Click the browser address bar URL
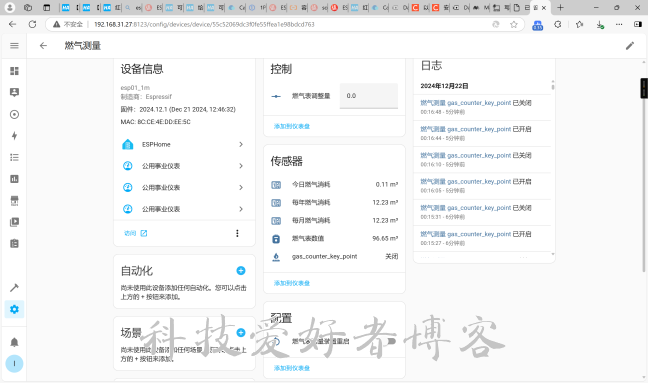This screenshot has height=383, width=648. coord(204,24)
